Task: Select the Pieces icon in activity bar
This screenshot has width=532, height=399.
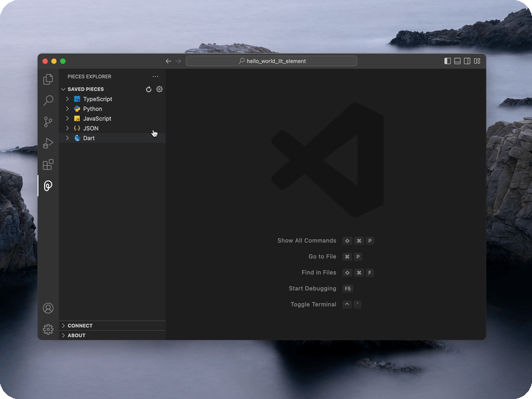Action: [x=48, y=186]
